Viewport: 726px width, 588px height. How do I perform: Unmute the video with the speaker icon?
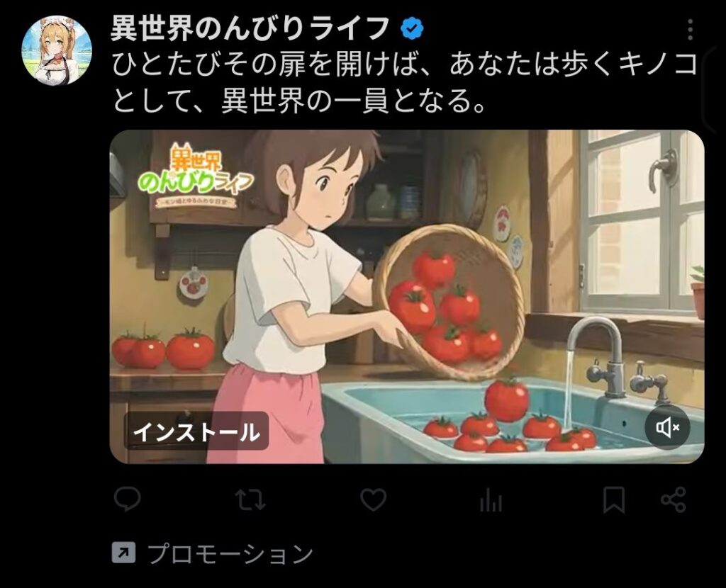click(667, 427)
